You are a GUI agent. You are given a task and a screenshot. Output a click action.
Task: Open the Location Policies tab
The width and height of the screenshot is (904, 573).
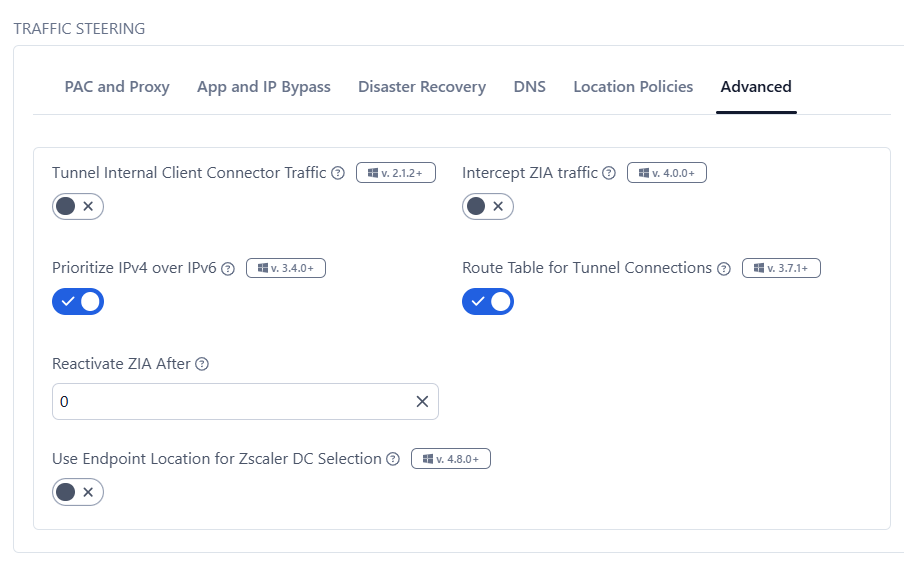(633, 87)
